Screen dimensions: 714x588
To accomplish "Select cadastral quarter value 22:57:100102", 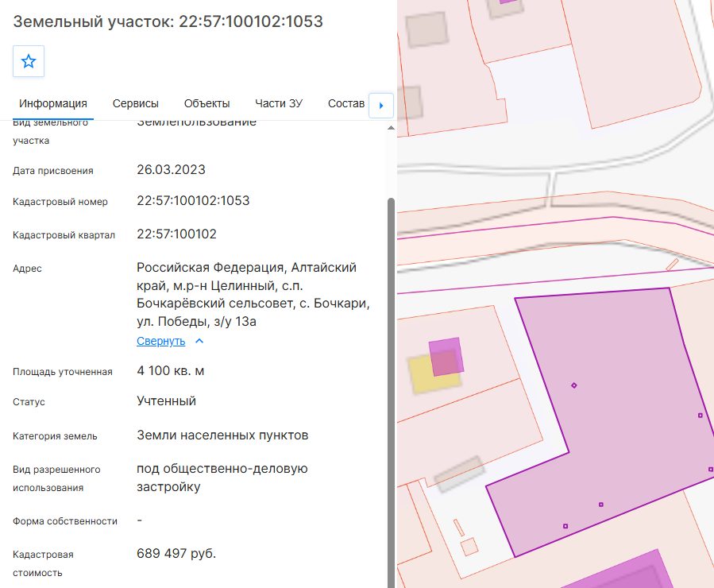I will 176,234.
